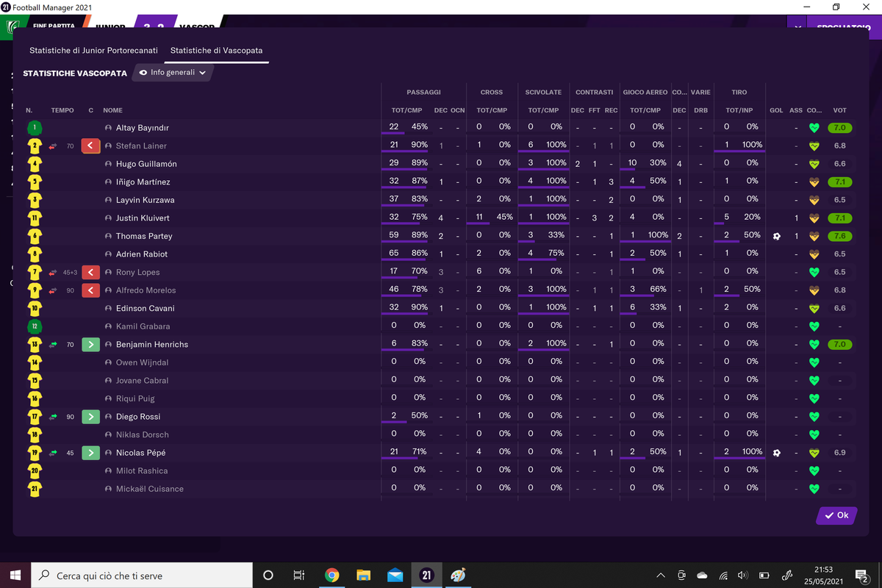Click Altay Bayındır's green condition heart icon

814,128
